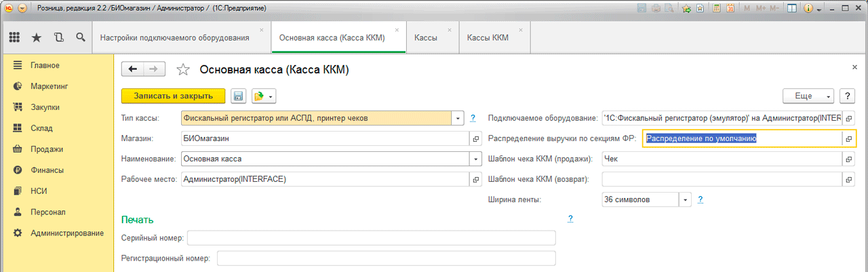The width and height of the screenshot is (868, 272).
Task: Switch to the Кассы ККМ tab
Action: (x=488, y=38)
